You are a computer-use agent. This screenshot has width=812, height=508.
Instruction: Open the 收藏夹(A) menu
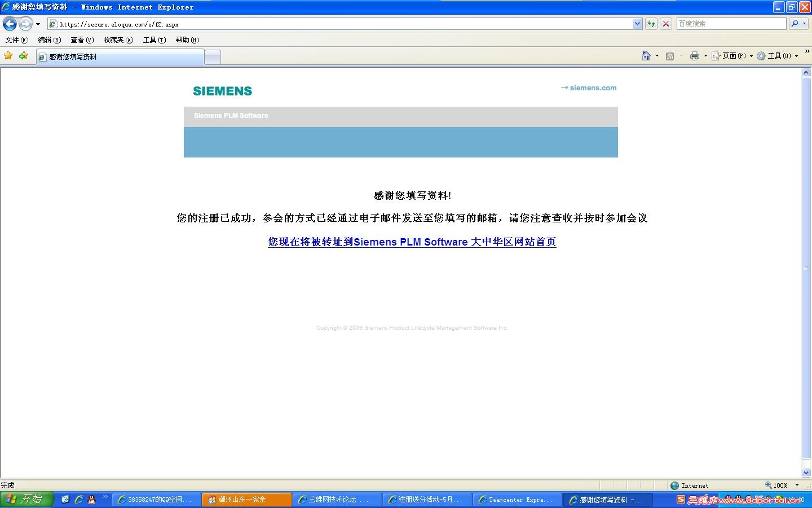coord(118,40)
